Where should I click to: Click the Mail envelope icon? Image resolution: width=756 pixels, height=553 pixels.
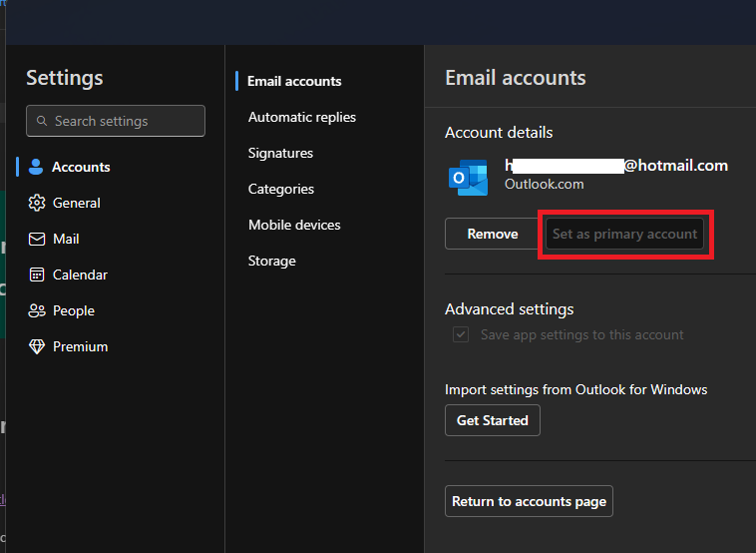(37, 239)
